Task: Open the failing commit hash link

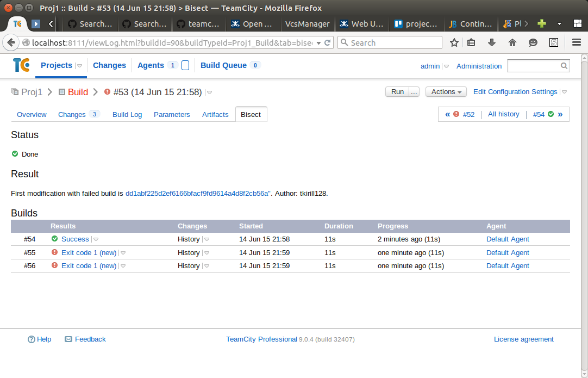Action: tap(198, 193)
